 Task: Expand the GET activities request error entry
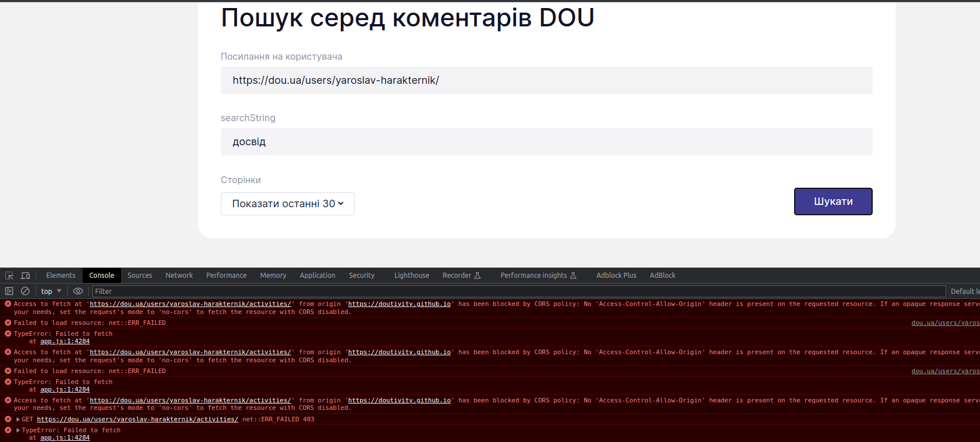point(18,420)
